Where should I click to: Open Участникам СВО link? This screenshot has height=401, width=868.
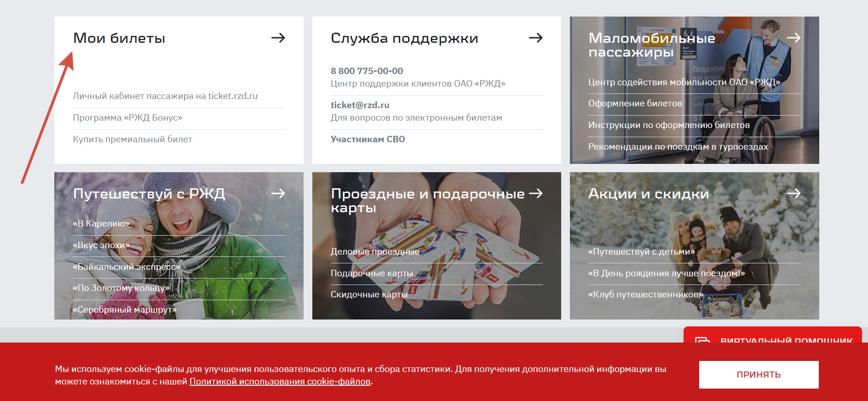pos(368,139)
